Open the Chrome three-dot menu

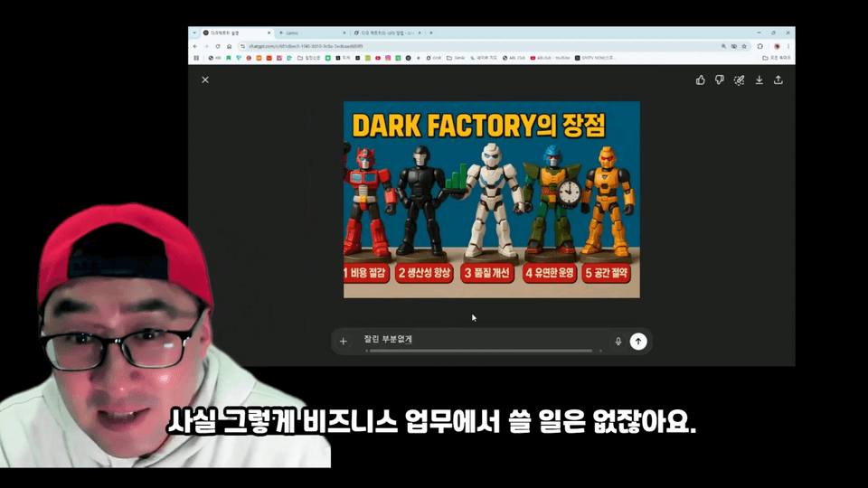click(x=788, y=46)
